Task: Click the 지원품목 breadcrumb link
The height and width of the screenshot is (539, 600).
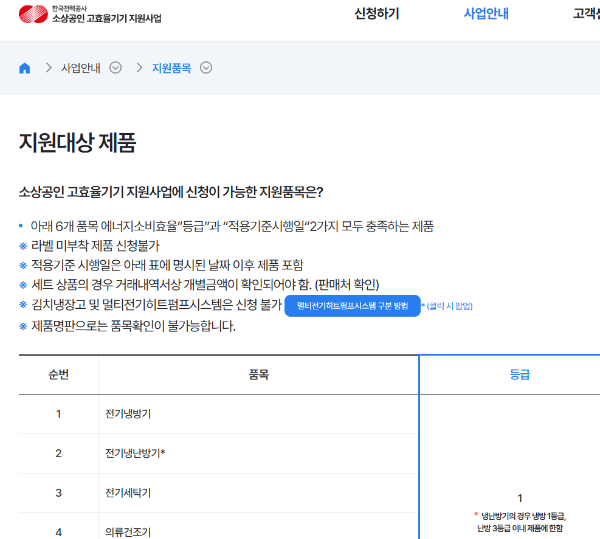Action: coord(171,68)
